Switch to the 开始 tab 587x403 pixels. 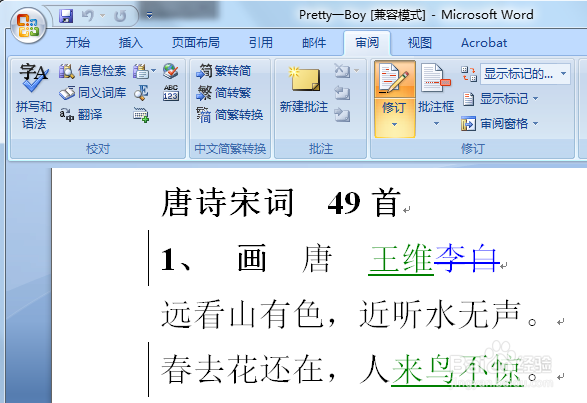point(77,42)
